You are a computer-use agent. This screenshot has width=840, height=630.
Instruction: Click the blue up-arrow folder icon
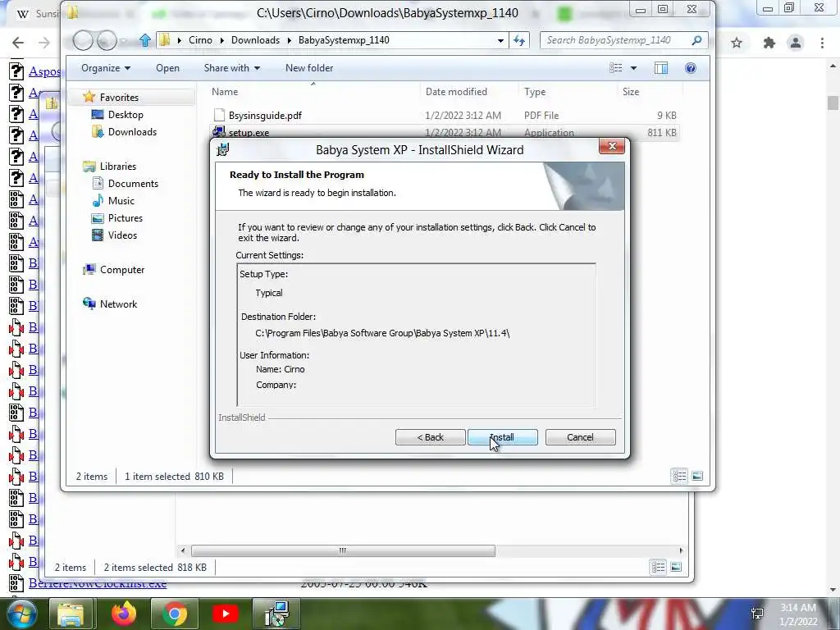click(144, 40)
